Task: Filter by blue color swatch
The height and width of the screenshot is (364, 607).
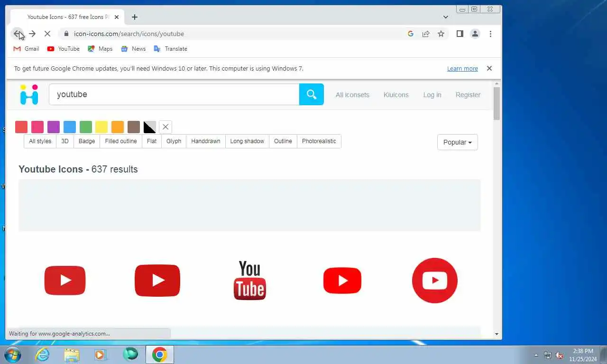Action: point(70,127)
